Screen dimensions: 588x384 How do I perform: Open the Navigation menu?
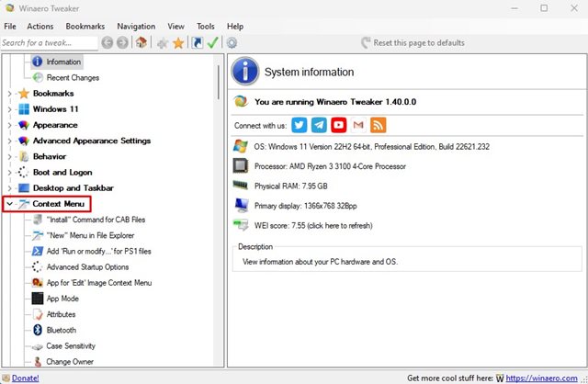[x=136, y=27]
